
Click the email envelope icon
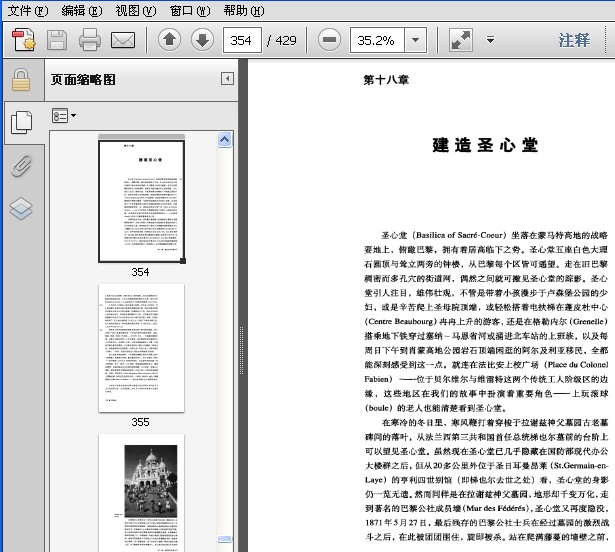123,40
